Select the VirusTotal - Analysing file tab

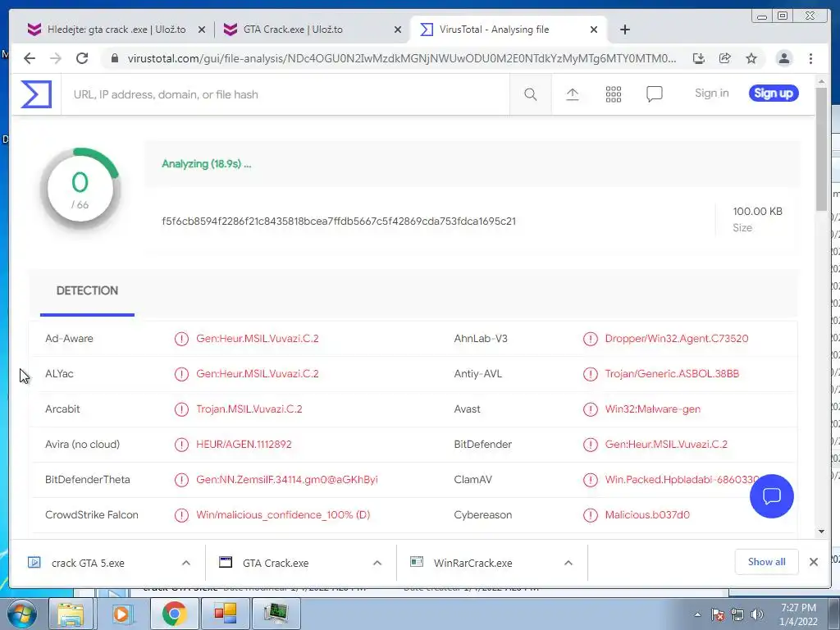508,30
